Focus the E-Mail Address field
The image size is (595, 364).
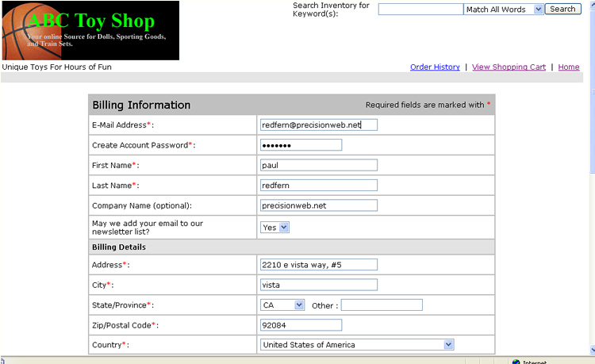319,125
